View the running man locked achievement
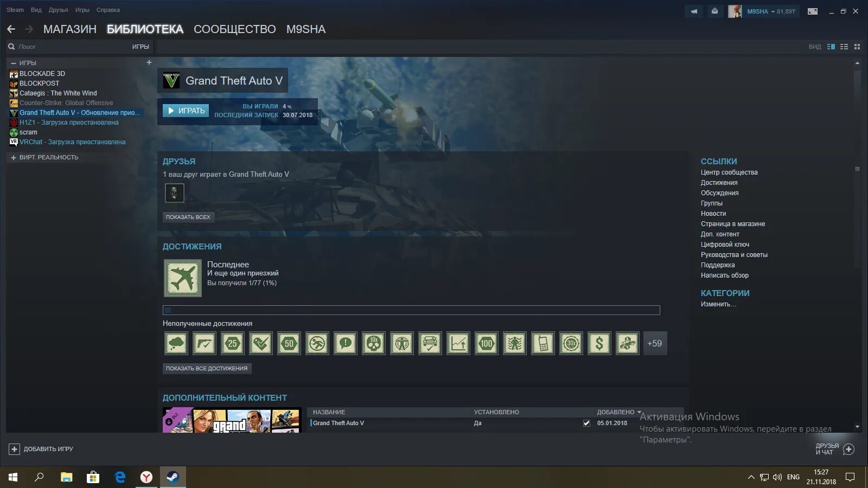 (x=317, y=343)
